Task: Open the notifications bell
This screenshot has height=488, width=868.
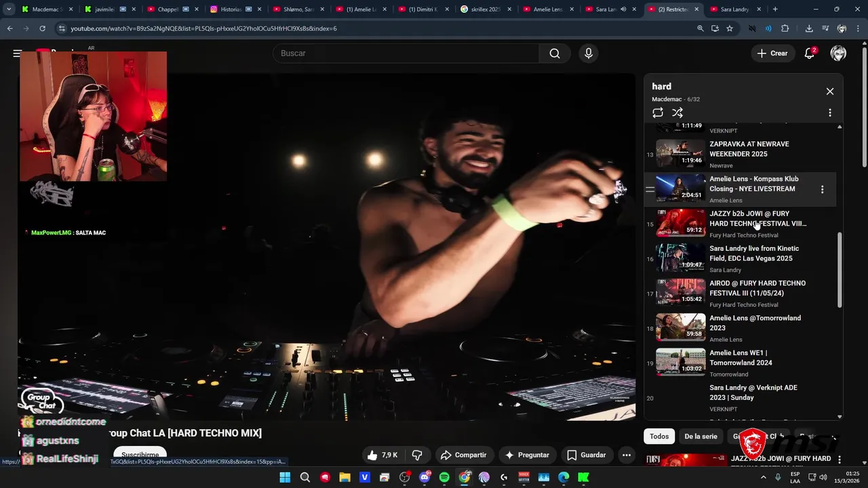Action: point(810,54)
